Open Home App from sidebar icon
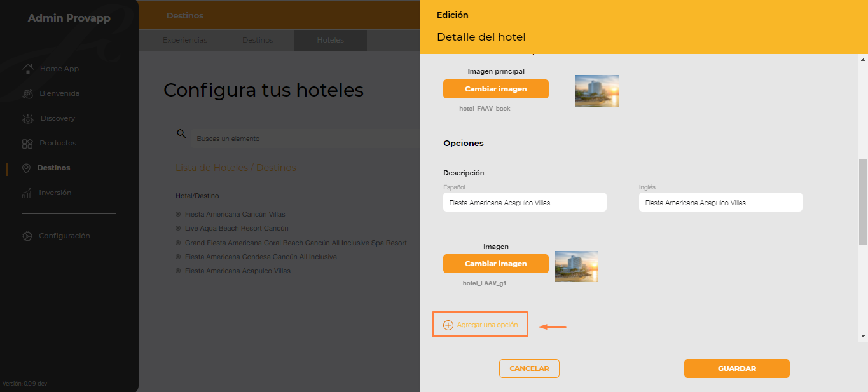 pos(27,69)
